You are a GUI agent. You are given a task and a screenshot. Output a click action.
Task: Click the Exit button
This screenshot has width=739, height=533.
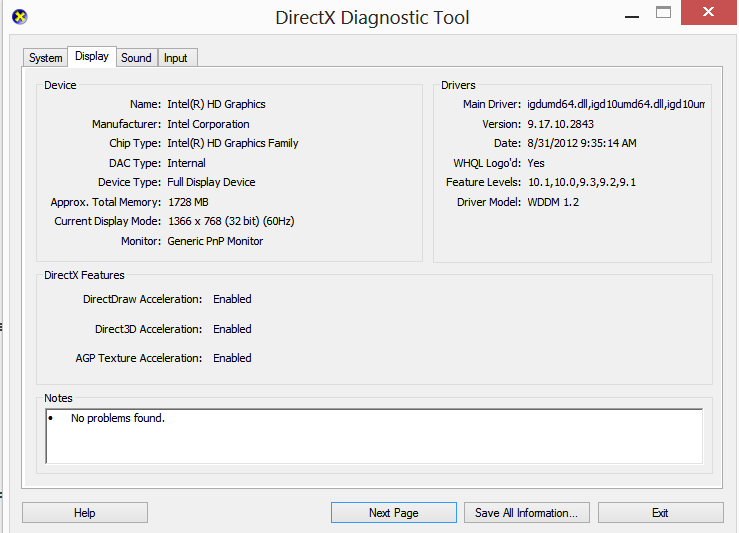click(660, 513)
